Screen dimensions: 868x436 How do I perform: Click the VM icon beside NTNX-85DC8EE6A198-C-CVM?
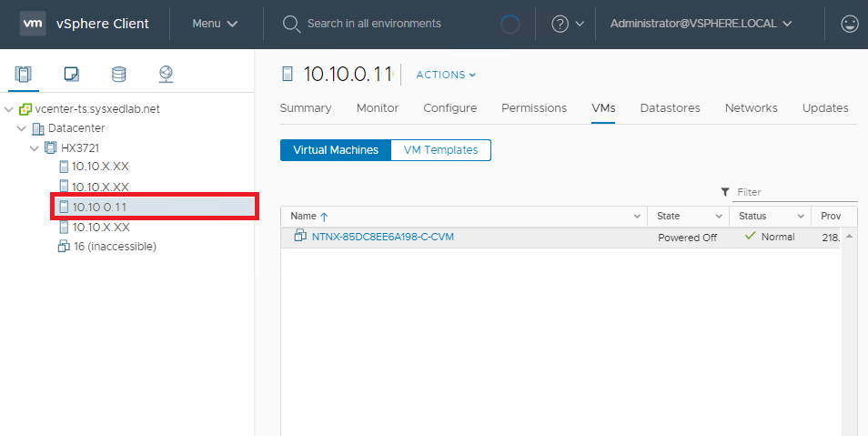click(x=300, y=236)
